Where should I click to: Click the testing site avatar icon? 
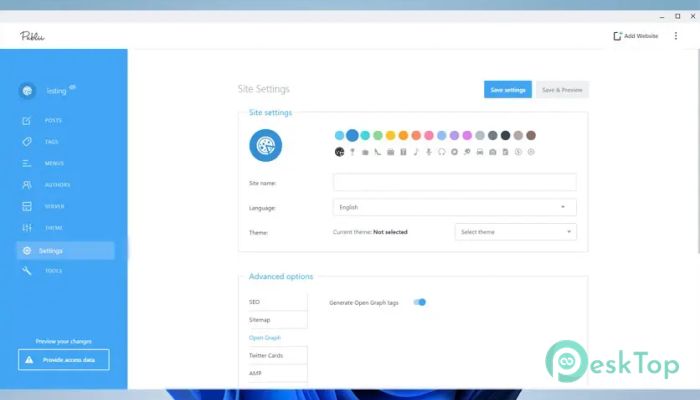click(x=27, y=91)
